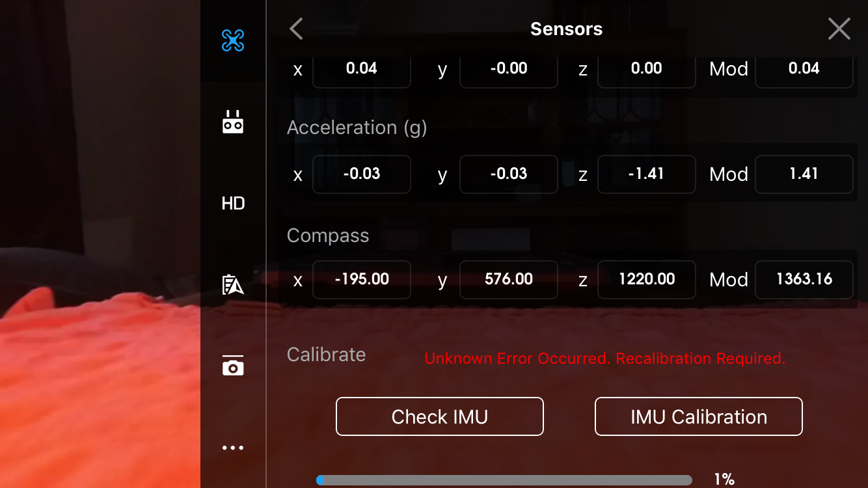Select Compass y value 576.00
The image size is (868, 488).
(x=508, y=279)
